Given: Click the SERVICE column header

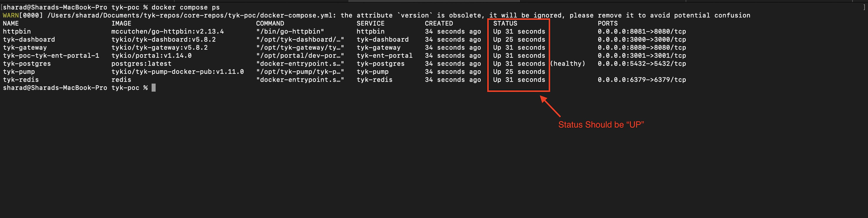Looking at the screenshot, I should coord(370,23).
